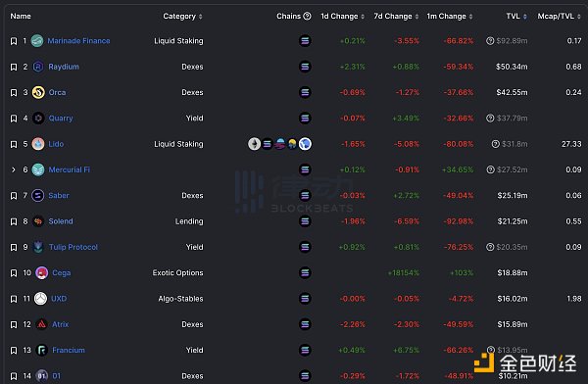Open the Quarry protocol link

click(61, 119)
